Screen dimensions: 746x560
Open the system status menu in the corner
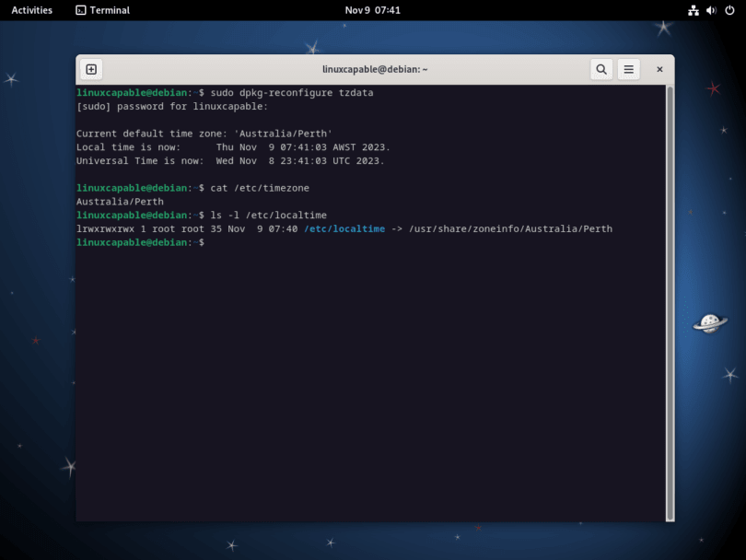(709, 10)
